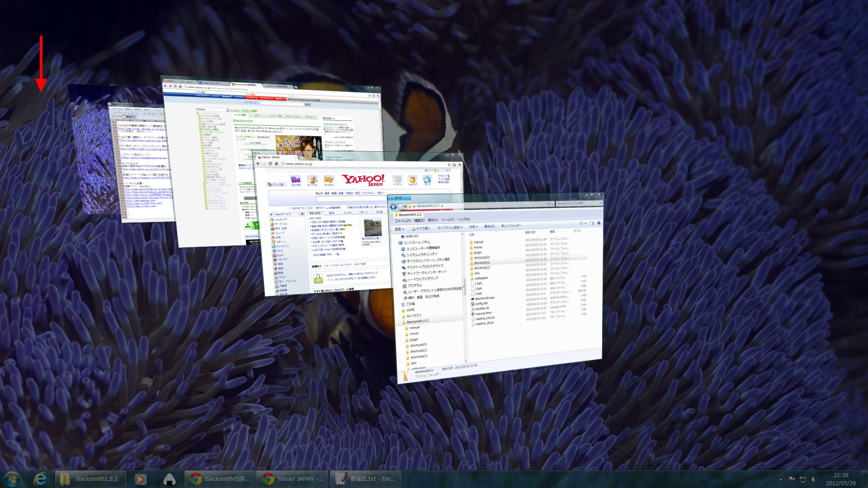Open the ツール(T) menu in Explorer

click(x=448, y=220)
